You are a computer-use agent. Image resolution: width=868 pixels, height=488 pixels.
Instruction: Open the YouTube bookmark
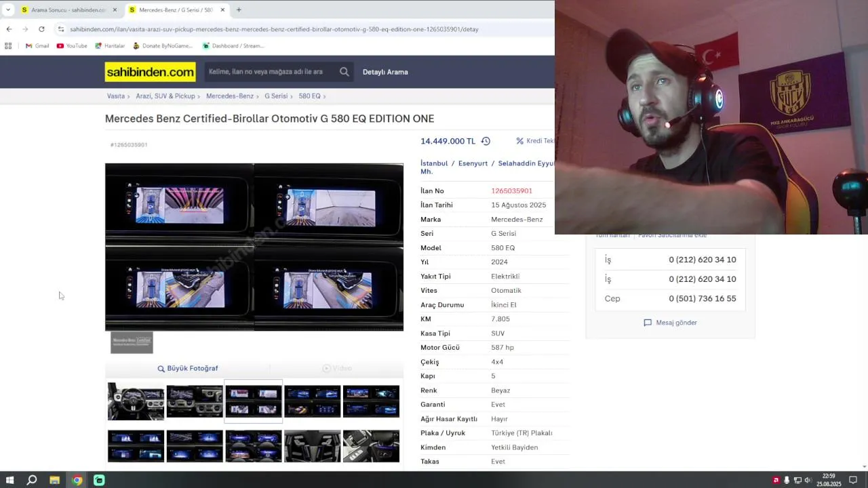pos(72,46)
